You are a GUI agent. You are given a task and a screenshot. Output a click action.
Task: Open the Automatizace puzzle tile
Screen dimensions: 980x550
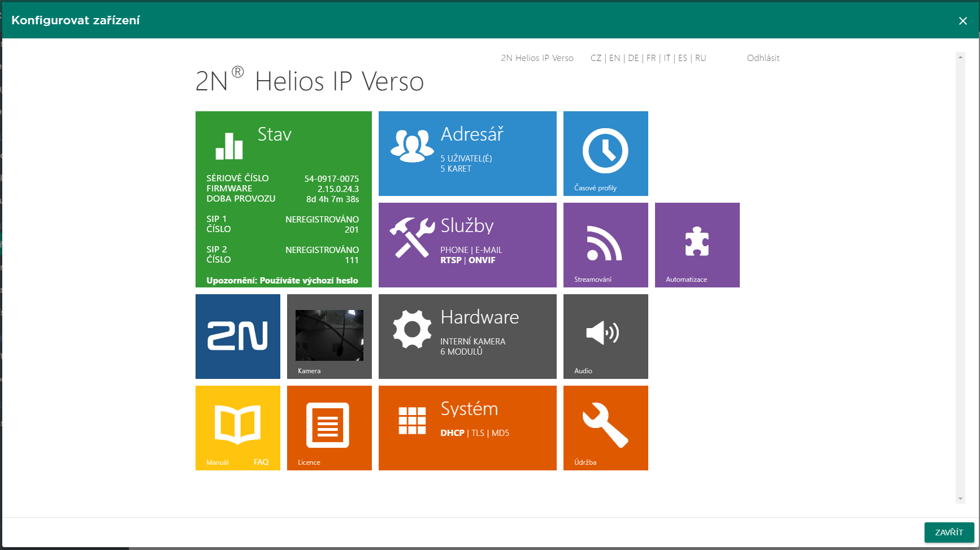[x=697, y=245]
